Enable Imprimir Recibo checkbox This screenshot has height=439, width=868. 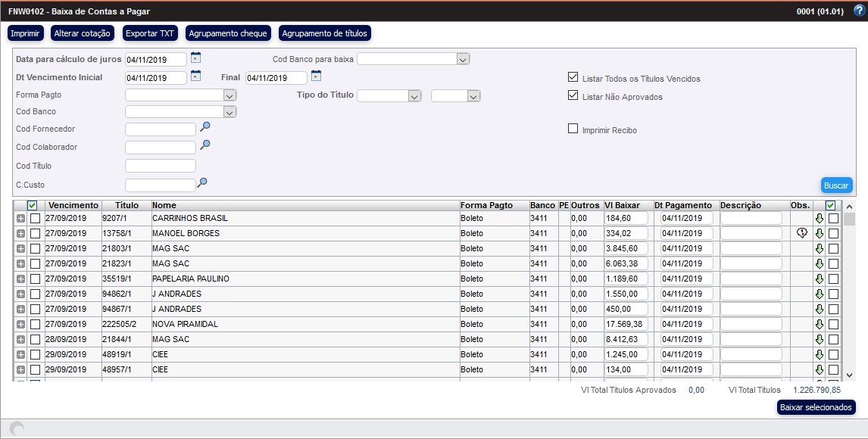(x=573, y=129)
